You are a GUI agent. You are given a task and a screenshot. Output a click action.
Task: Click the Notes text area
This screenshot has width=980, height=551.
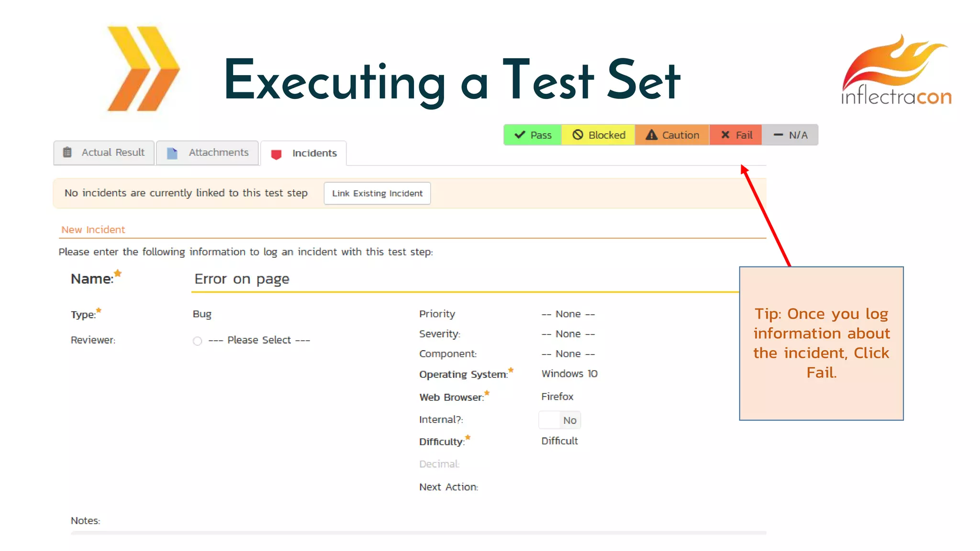click(418, 533)
